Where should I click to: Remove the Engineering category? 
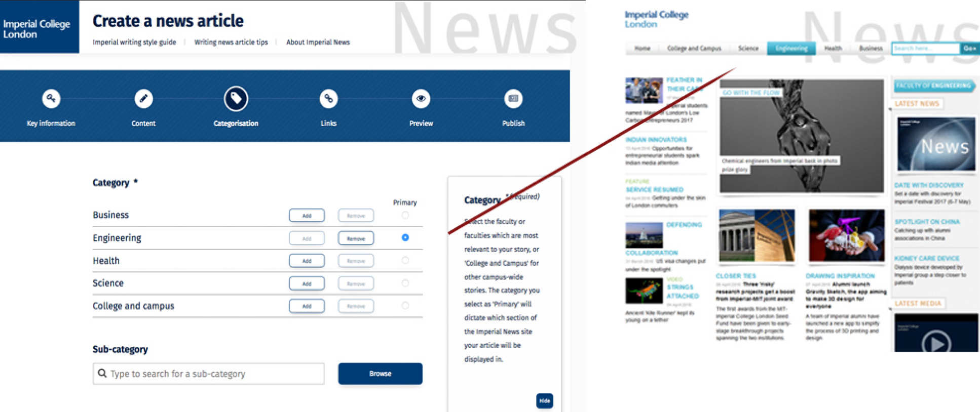click(356, 238)
